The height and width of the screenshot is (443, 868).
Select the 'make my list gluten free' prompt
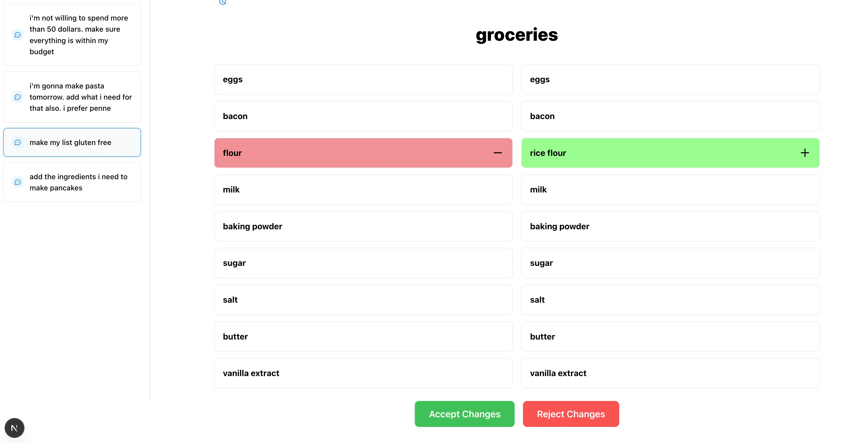(72, 142)
